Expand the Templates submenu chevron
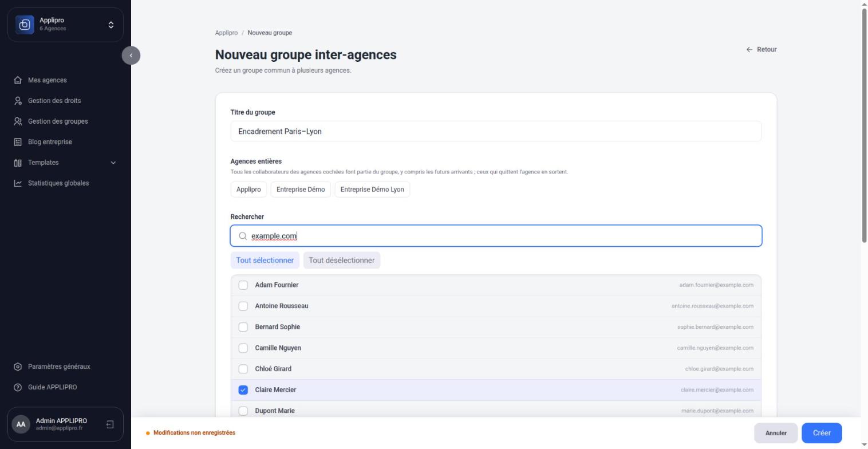The image size is (868, 449). pyautogui.click(x=113, y=163)
